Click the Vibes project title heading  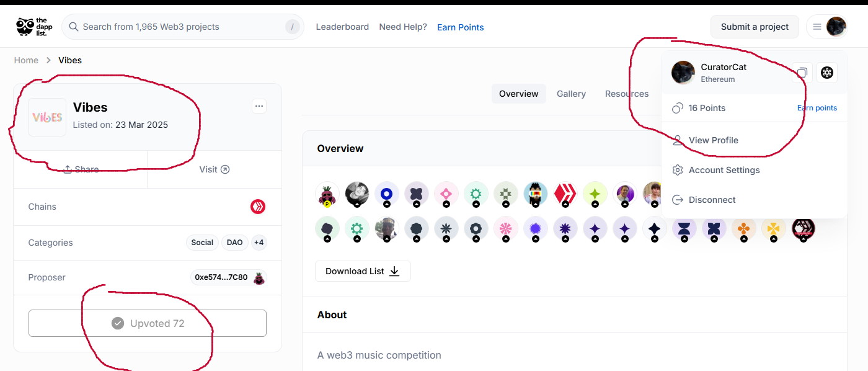pyautogui.click(x=91, y=107)
